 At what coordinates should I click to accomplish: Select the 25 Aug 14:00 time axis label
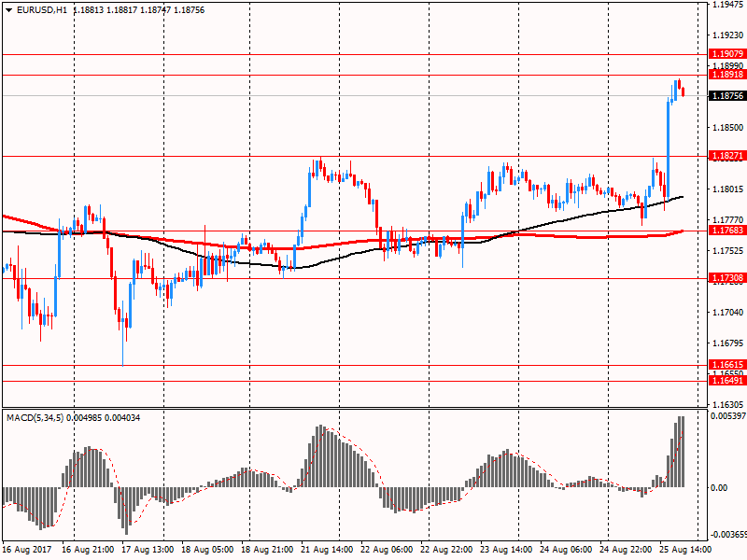pyautogui.click(x=685, y=550)
